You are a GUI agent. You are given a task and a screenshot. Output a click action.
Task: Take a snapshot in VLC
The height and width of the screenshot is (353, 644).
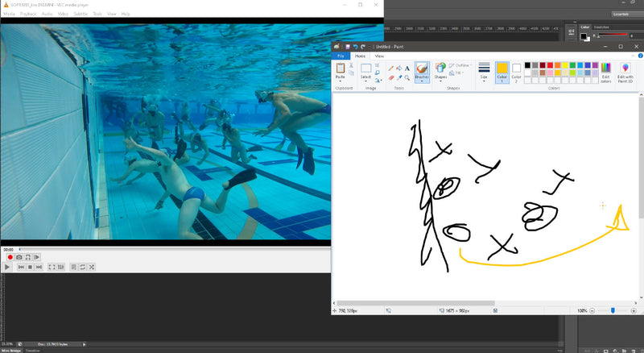(x=19, y=257)
